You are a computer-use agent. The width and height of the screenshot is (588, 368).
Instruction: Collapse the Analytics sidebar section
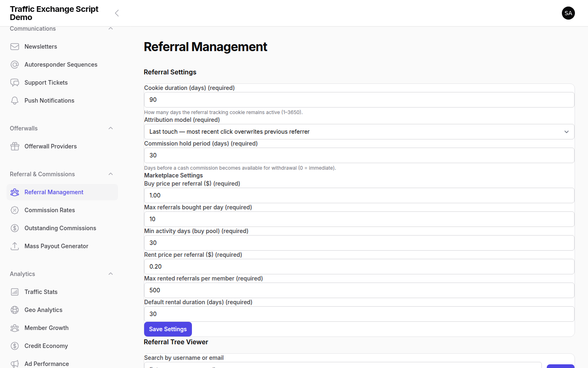(110, 274)
